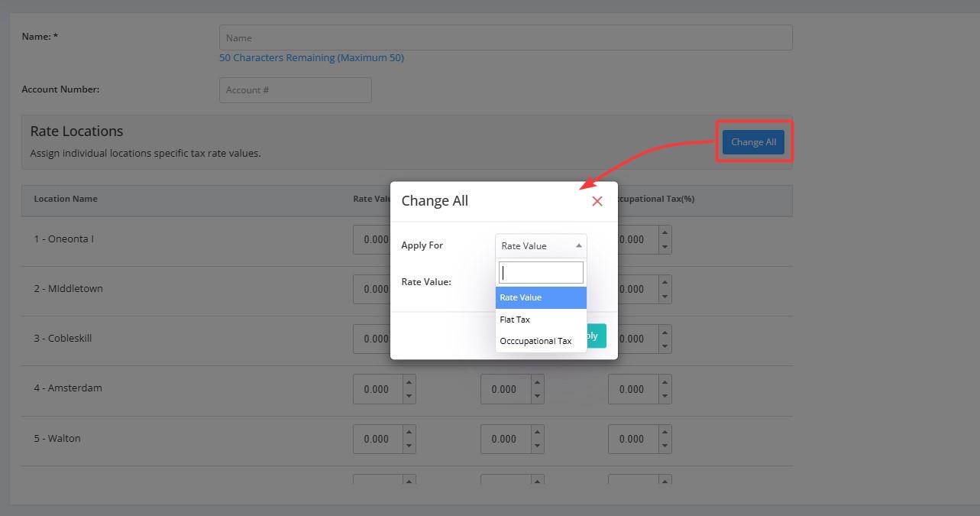Decrease Rate Value for 4 - Amsterdam
The image size is (980, 516).
(x=409, y=396)
